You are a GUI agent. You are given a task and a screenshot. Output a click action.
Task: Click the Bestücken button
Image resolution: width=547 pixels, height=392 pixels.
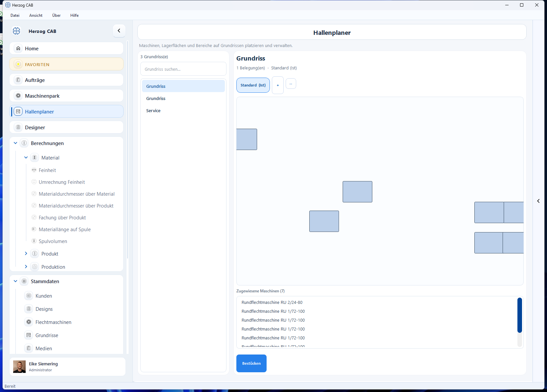click(251, 363)
